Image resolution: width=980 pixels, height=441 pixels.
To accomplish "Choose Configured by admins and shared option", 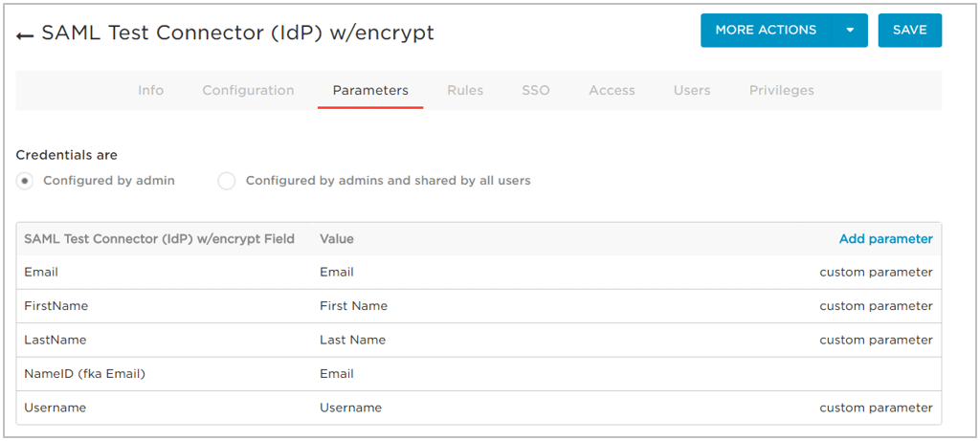I will click(227, 181).
